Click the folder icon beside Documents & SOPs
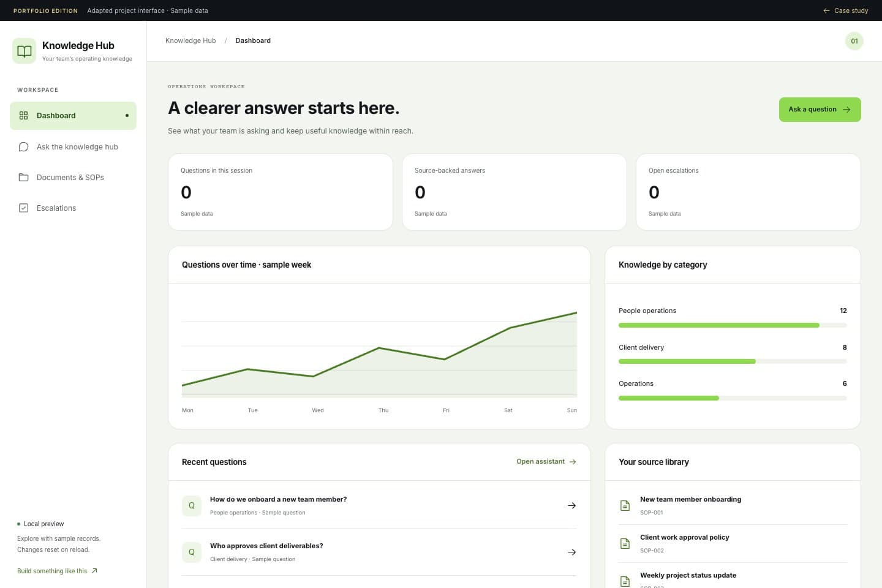The width and height of the screenshot is (882, 588). click(x=24, y=178)
